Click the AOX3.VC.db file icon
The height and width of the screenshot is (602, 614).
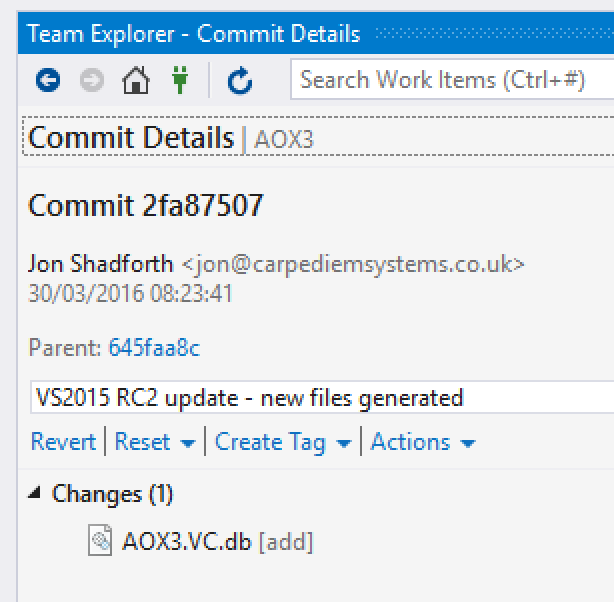coord(101,542)
